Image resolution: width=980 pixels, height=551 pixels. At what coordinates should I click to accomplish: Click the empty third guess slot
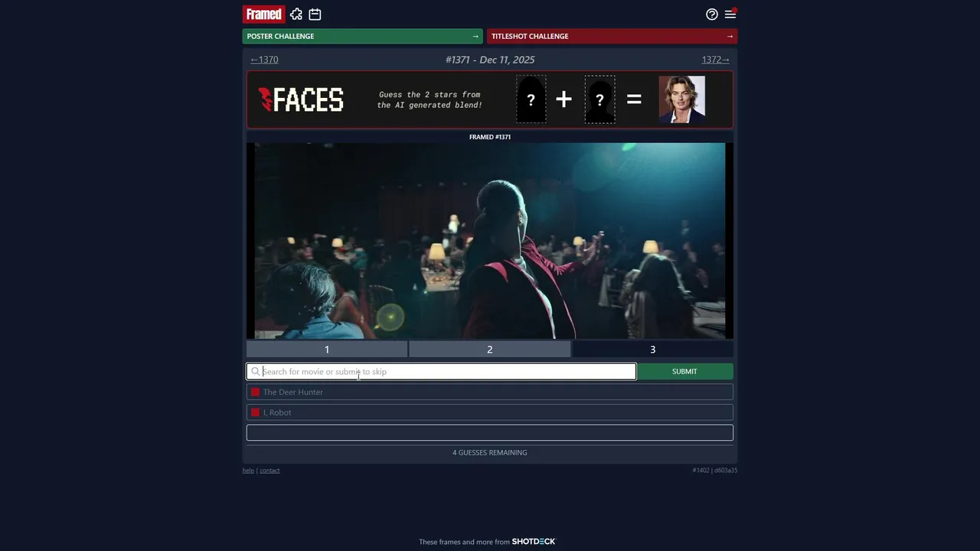click(x=490, y=432)
